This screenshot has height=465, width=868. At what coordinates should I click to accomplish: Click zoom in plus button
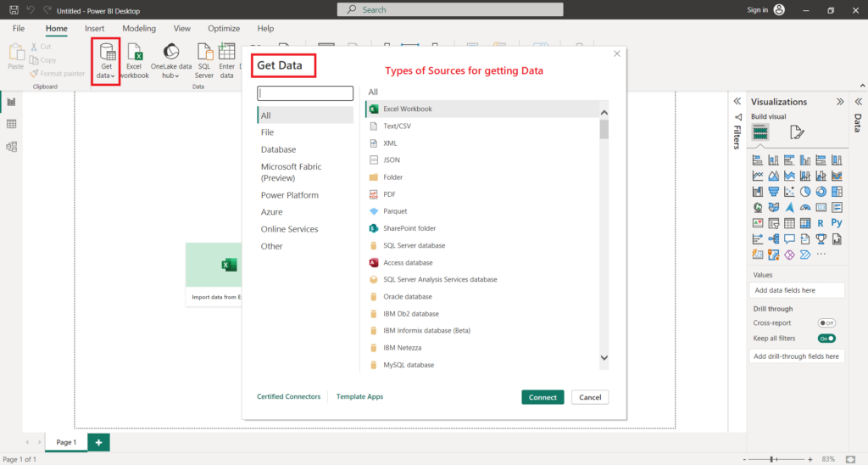coord(810,459)
